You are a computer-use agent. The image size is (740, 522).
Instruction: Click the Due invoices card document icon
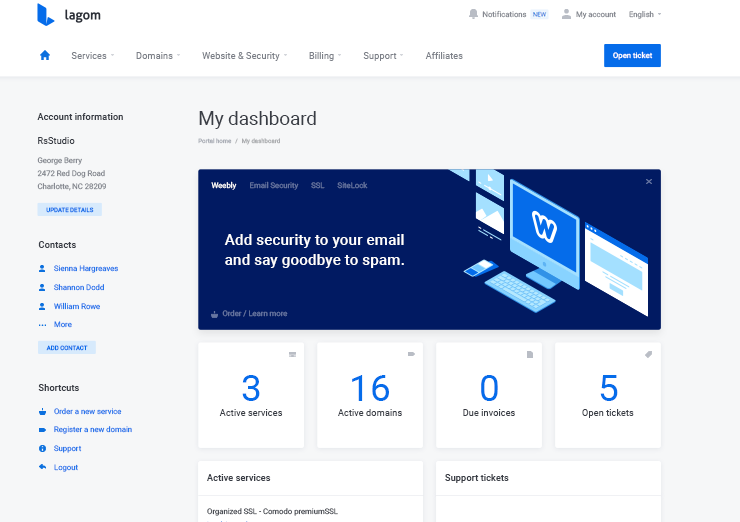coord(530,354)
